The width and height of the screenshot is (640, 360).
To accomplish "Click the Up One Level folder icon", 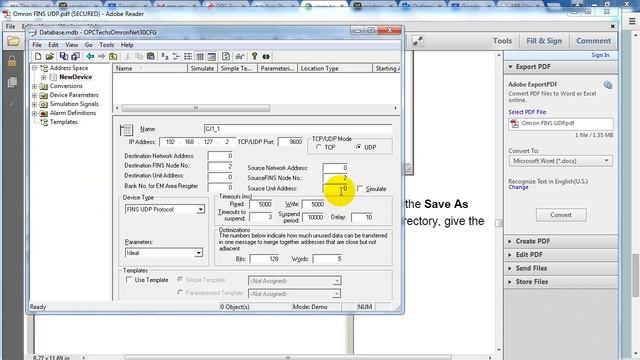I will 113,56.
